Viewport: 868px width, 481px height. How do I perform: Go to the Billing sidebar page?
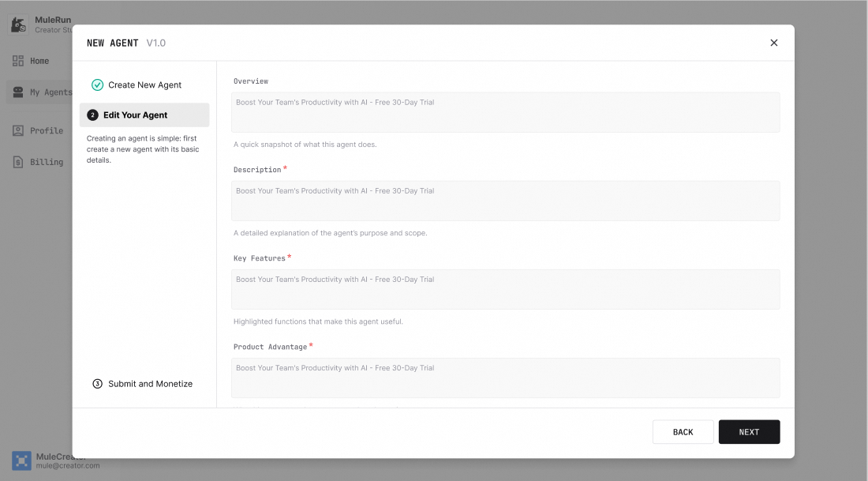[x=39, y=162]
